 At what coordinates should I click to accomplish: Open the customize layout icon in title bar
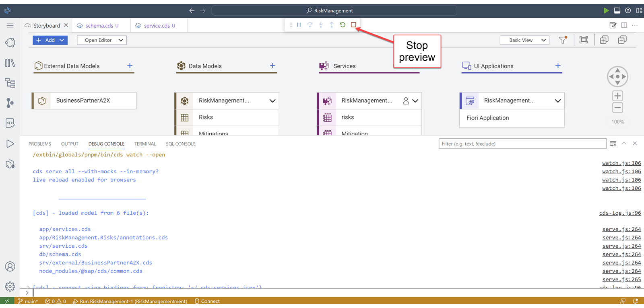639,10
